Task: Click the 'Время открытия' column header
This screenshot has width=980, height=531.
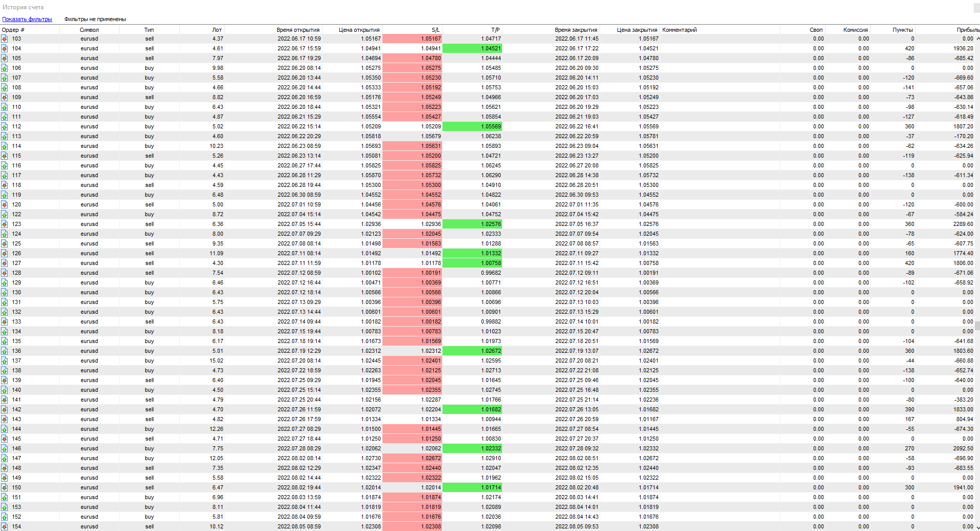Action: click(x=298, y=30)
